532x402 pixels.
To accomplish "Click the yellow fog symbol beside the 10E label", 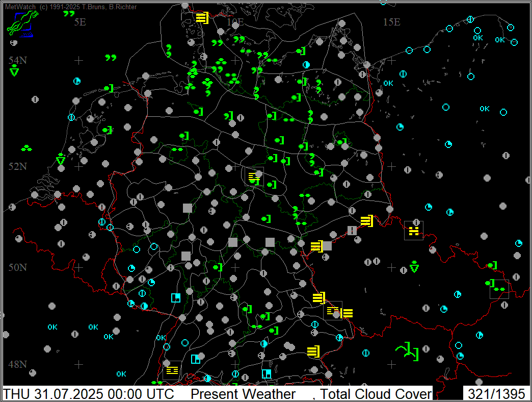I will [202, 17].
